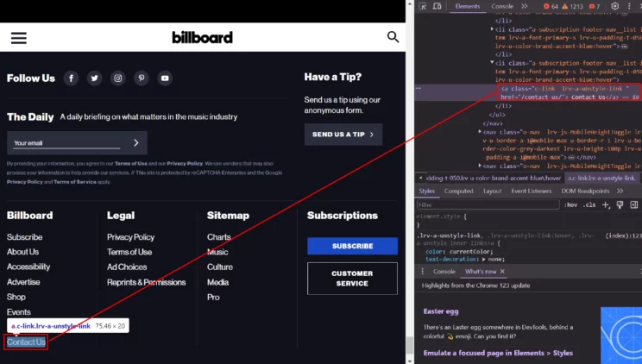
Task: Open the (index):123 source link
Action: click(x=623, y=235)
